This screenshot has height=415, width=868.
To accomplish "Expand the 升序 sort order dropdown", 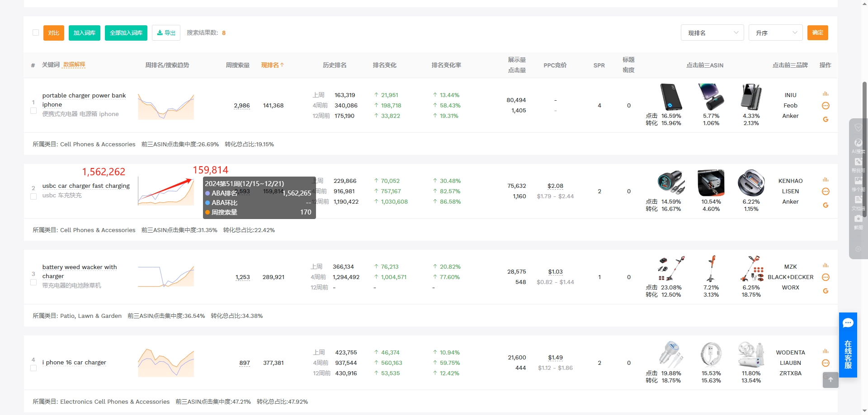I will click(x=775, y=33).
